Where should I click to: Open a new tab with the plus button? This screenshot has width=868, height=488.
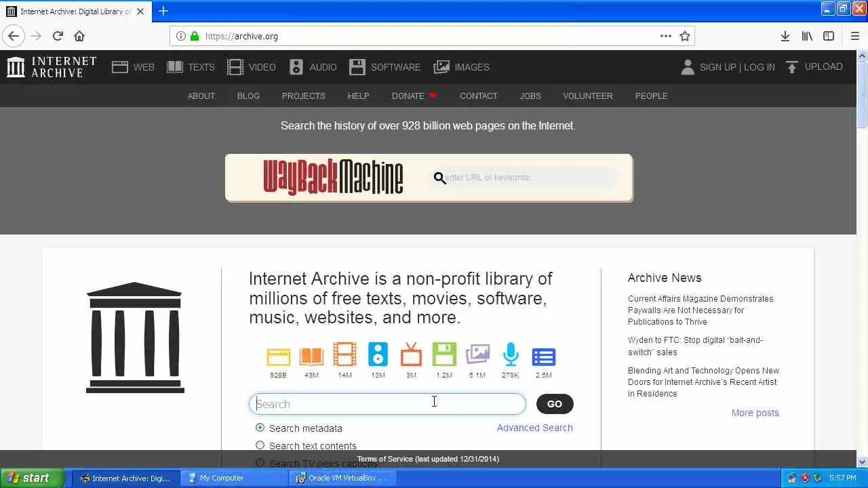click(x=163, y=11)
